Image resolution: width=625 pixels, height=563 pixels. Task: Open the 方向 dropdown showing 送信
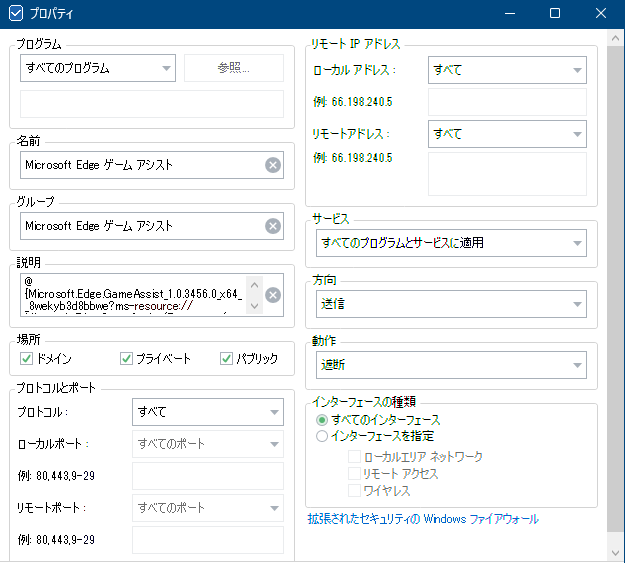(x=450, y=304)
